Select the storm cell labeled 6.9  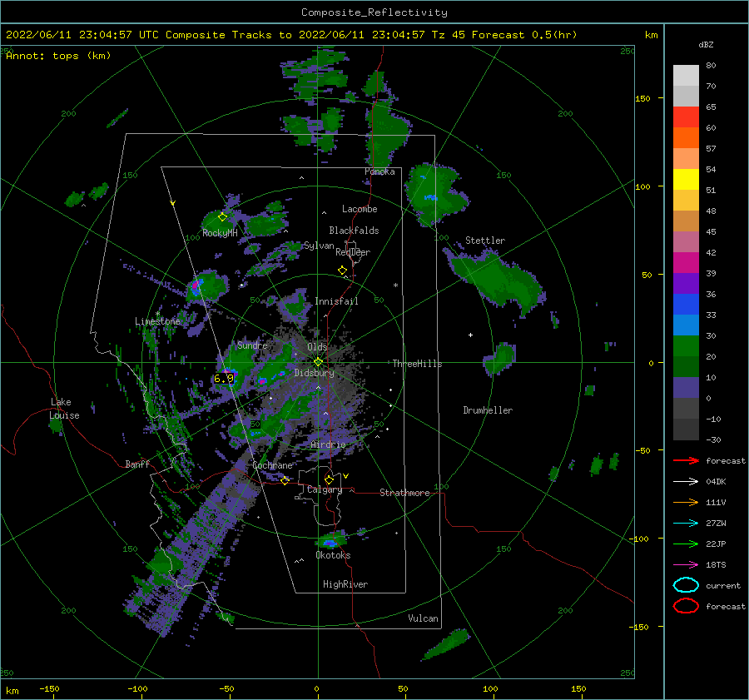pyautogui.click(x=224, y=379)
